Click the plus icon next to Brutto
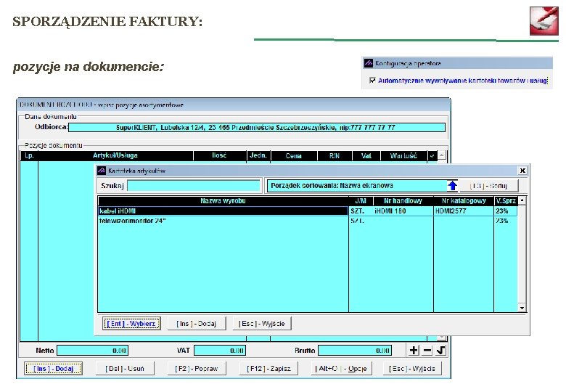This screenshot has height=392, width=566. tap(414, 350)
